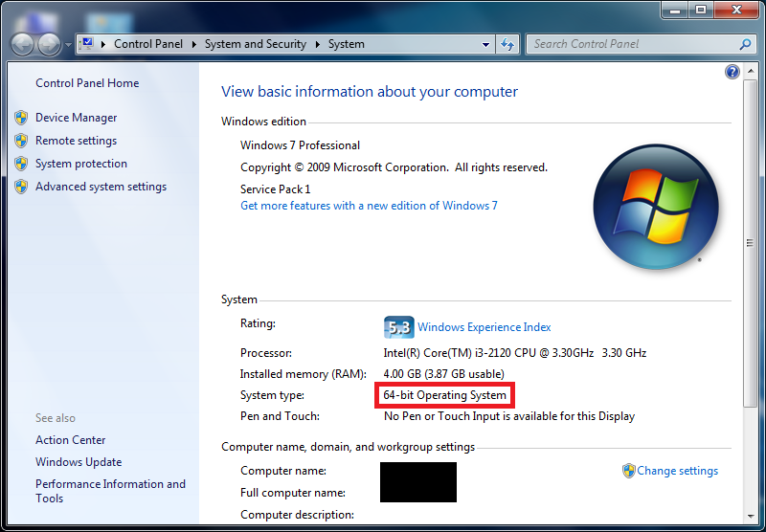Click the vertical scrollbar thumb
The height and width of the screenshot is (532, 766).
[x=750, y=243]
